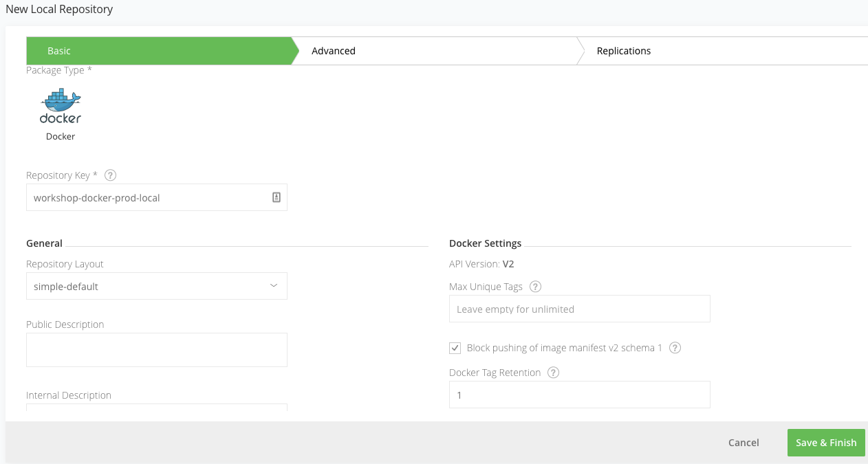868x464 pixels.
Task: Click the Max Unique Tags input field
Action: click(580, 309)
